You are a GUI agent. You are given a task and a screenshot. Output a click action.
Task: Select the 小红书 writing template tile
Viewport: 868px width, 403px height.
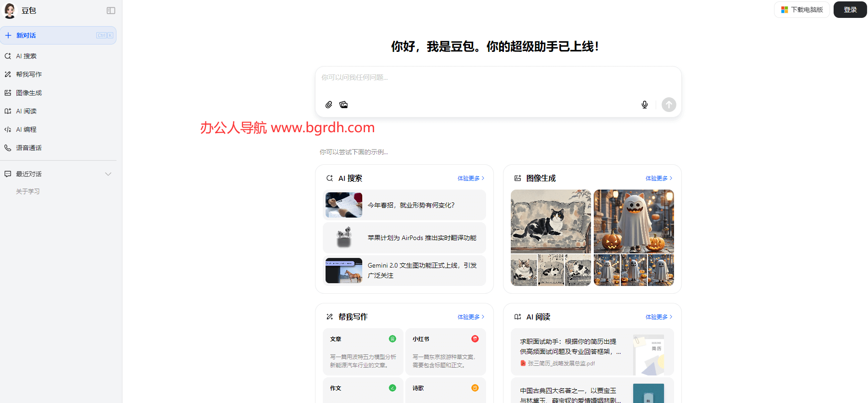[x=446, y=352]
